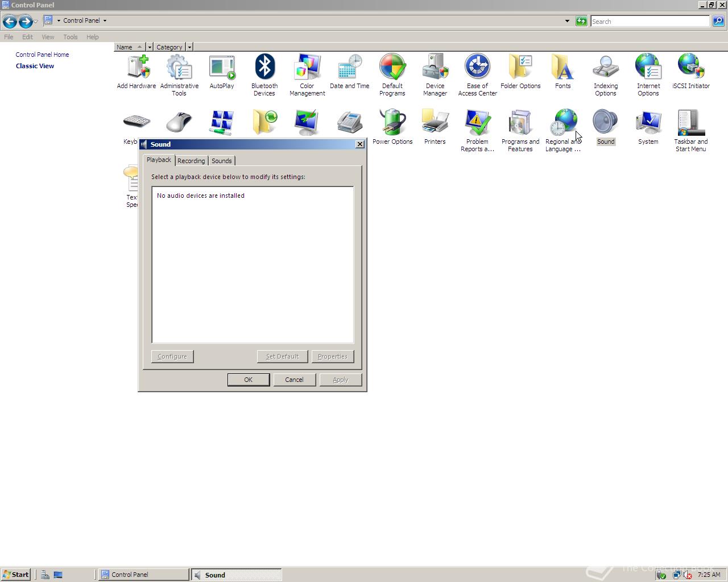The height and width of the screenshot is (582, 728).
Task: Open the Offline Files folder icon
Action: [x=264, y=123]
